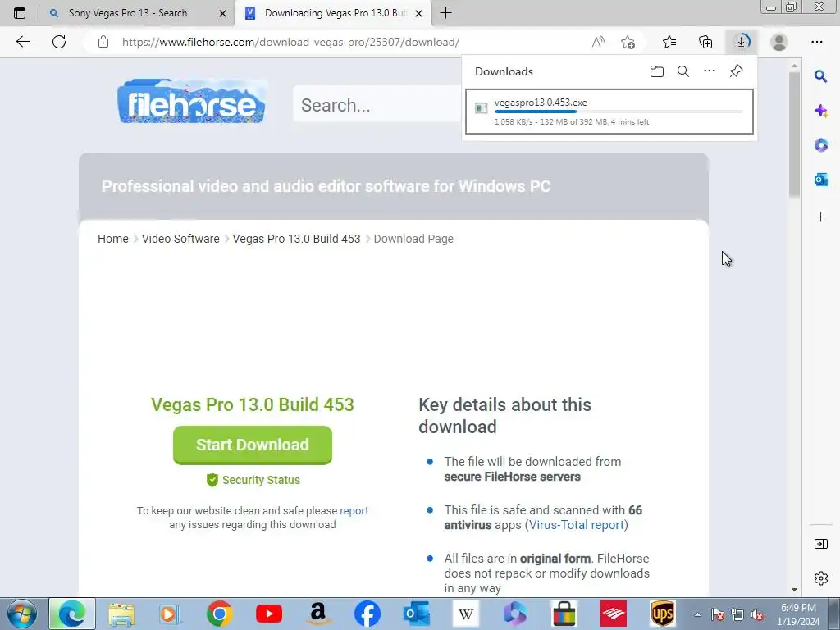The image size is (840, 630).
Task: Open Vegas Pro 13.0 Build 453 breadcrumb
Action: click(296, 239)
